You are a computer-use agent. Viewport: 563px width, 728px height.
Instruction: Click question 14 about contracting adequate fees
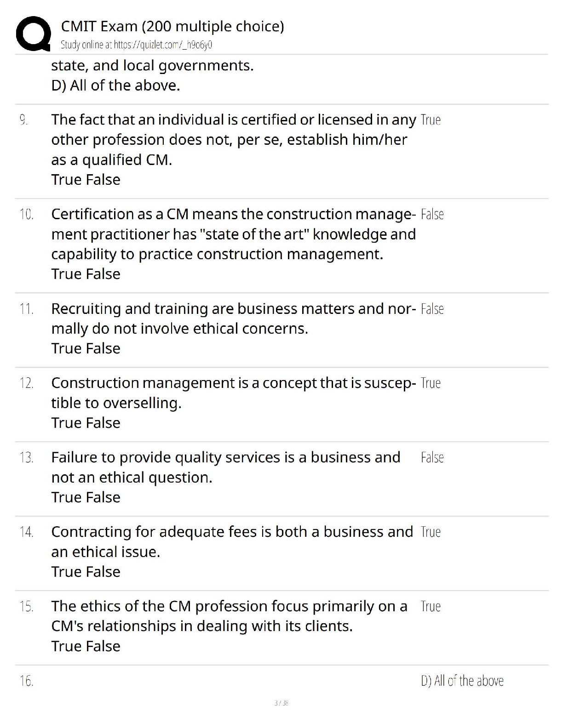[232, 541]
